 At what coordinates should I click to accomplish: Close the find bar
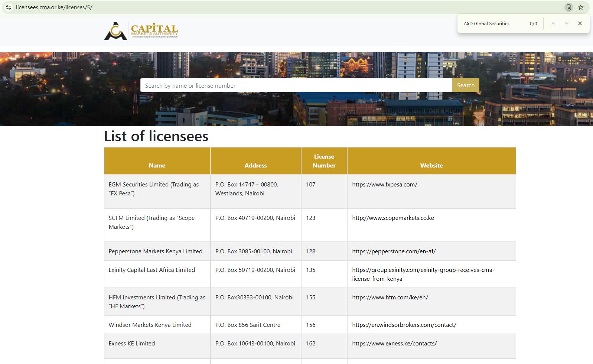(580, 23)
